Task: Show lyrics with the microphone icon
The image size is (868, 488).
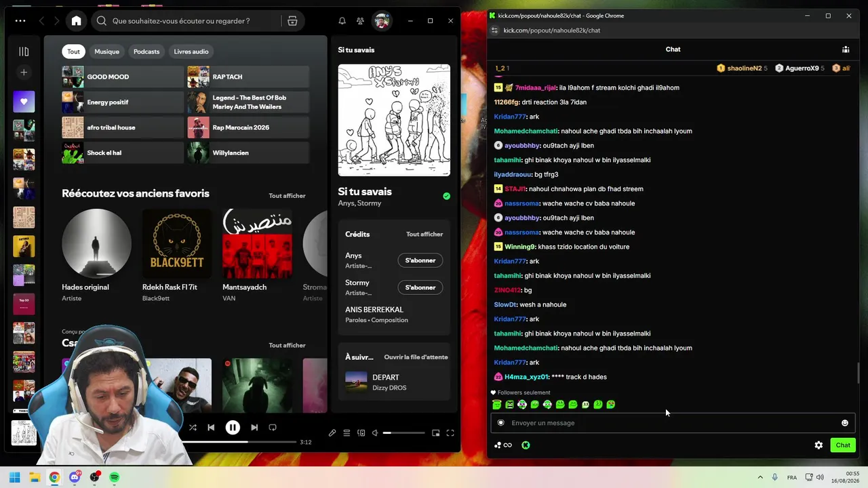Action: tap(332, 433)
